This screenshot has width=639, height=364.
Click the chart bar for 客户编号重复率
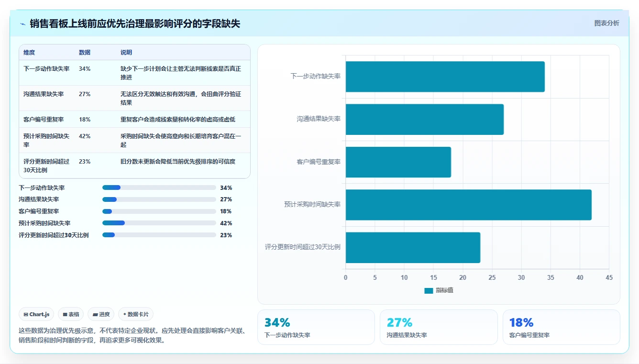pos(398,162)
